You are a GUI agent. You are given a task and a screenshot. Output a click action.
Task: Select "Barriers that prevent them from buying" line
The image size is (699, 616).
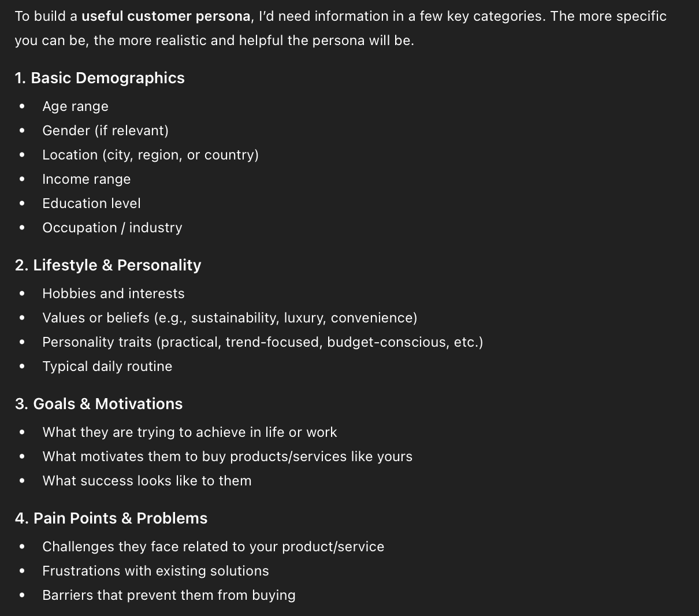[169, 595]
